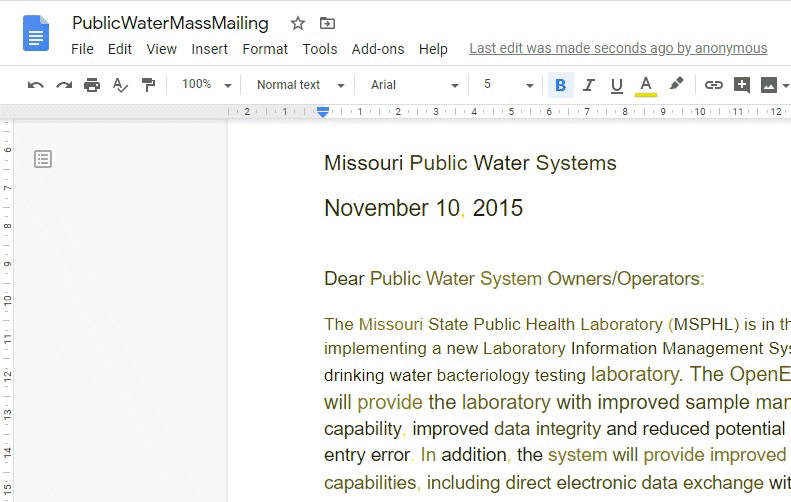Image resolution: width=791 pixels, height=502 pixels.
Task: Click the line starting with 'drinking water bacteriology'
Action: click(x=555, y=375)
